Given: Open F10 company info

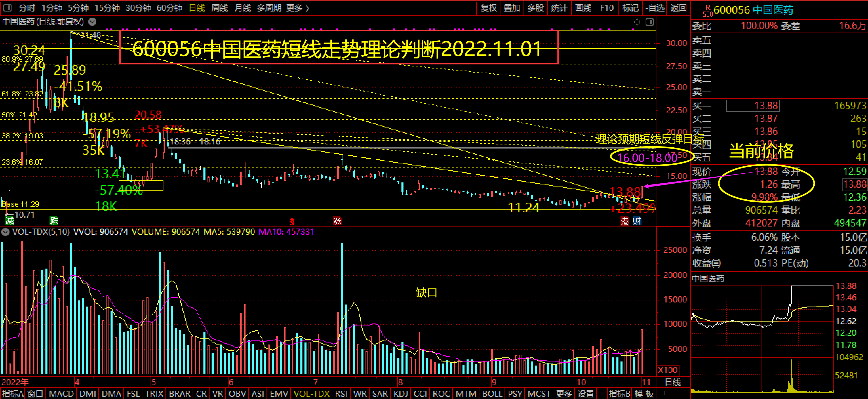Looking at the screenshot, I should point(607,8).
